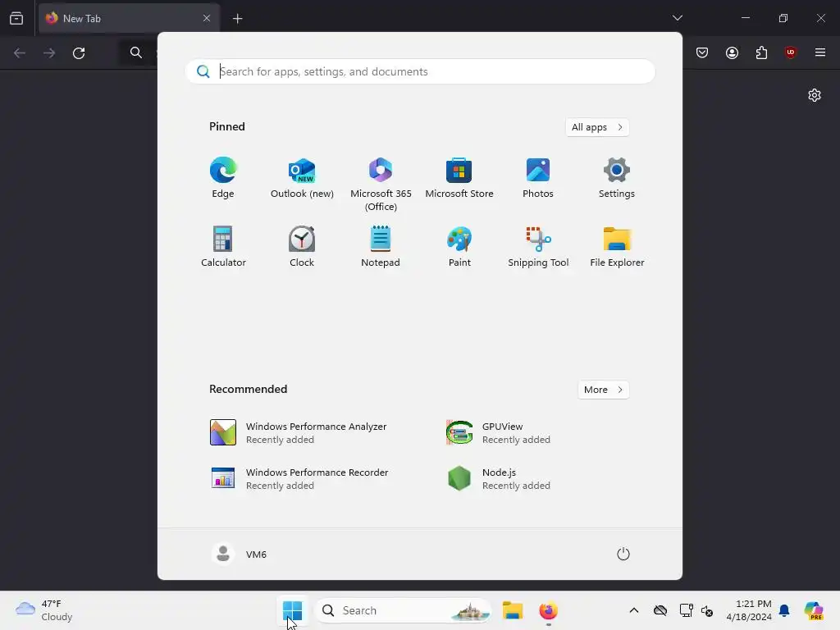This screenshot has height=630, width=840.
Task: Open Firefox extensions menu
Action: tap(761, 52)
